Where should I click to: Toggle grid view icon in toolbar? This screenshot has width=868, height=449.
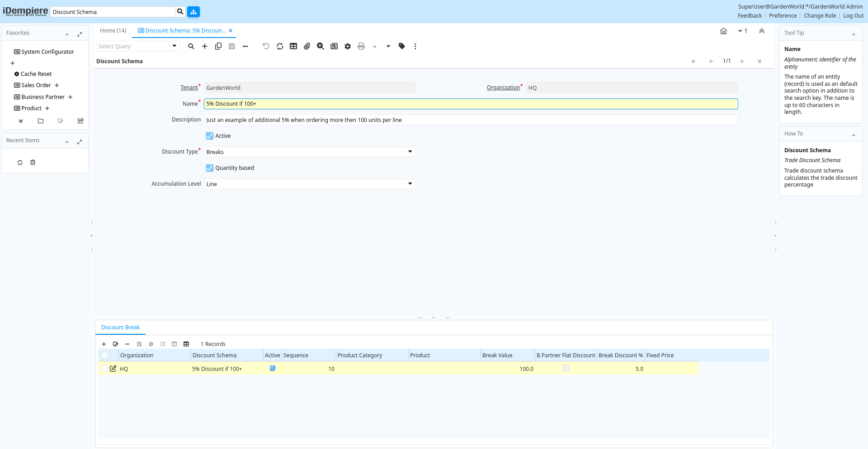[293, 46]
